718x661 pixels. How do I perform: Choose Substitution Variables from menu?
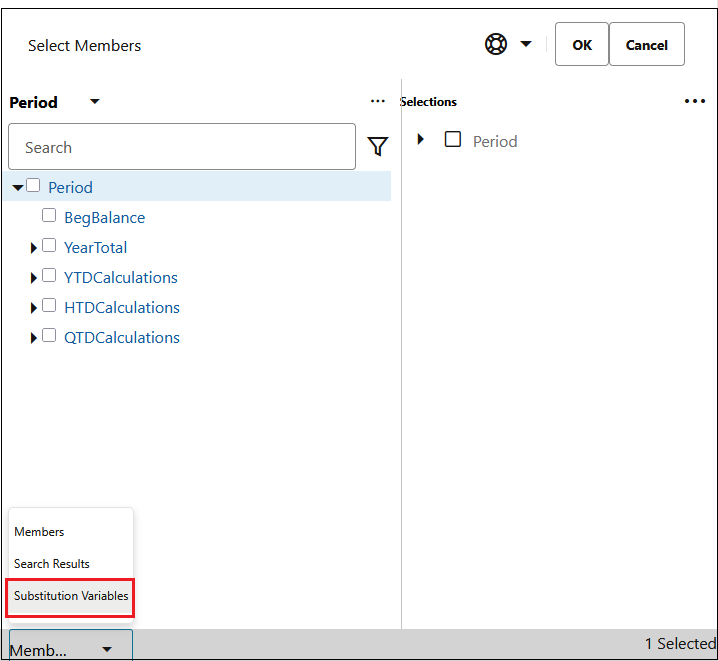pyautogui.click(x=71, y=596)
